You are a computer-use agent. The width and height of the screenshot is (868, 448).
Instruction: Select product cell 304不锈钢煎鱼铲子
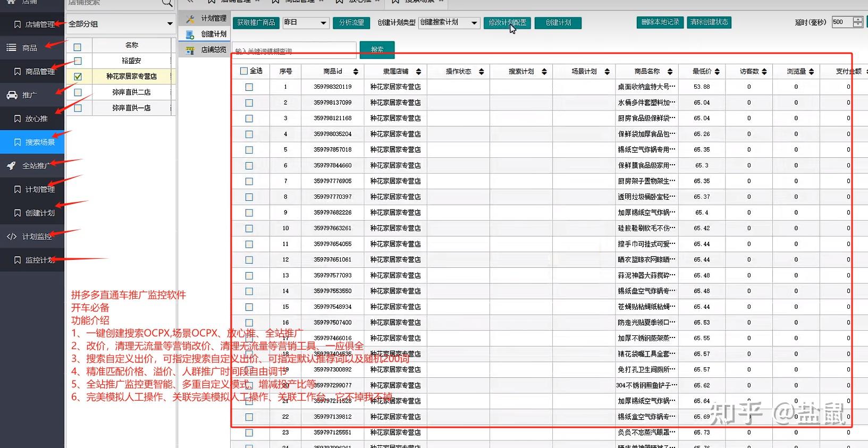(647, 385)
